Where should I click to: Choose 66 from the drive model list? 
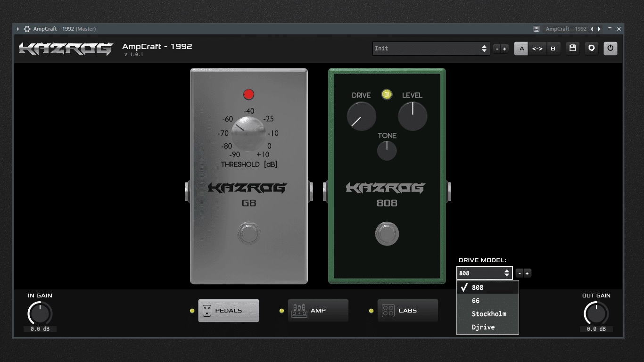[x=487, y=301]
